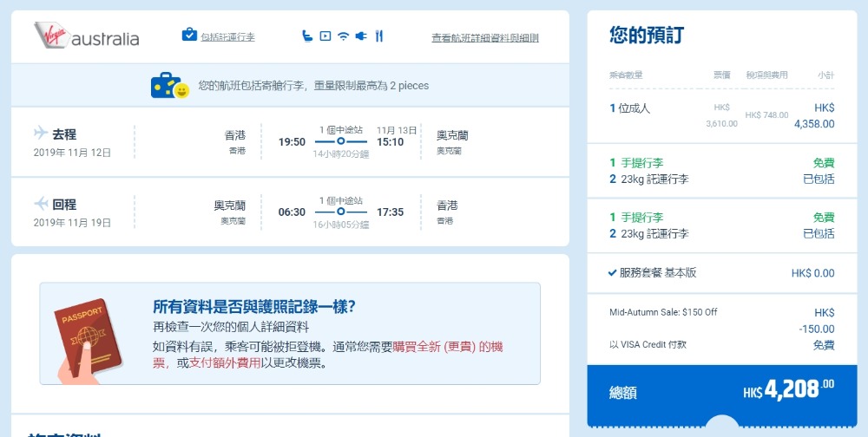Open the 包括託運行李 link

227,37
